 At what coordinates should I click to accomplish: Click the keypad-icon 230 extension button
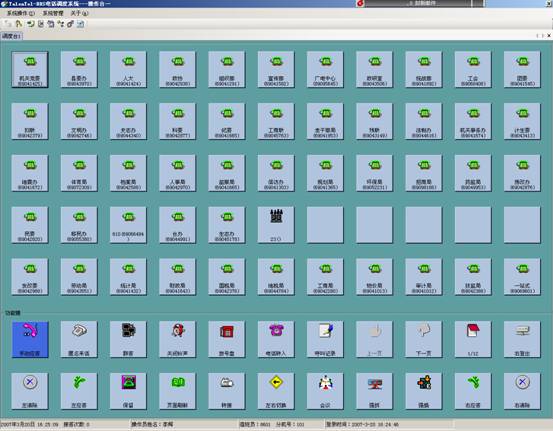pos(276,225)
